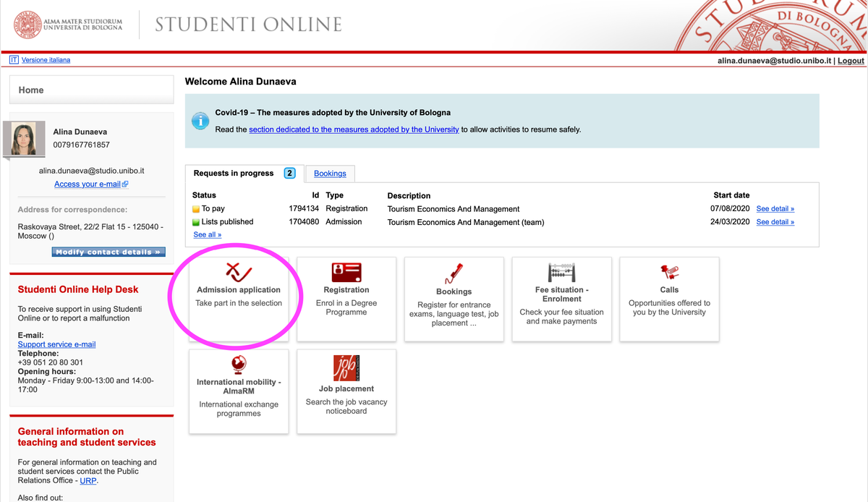Select the Requests in progress tab
This screenshot has width=868, height=502.
(243, 173)
